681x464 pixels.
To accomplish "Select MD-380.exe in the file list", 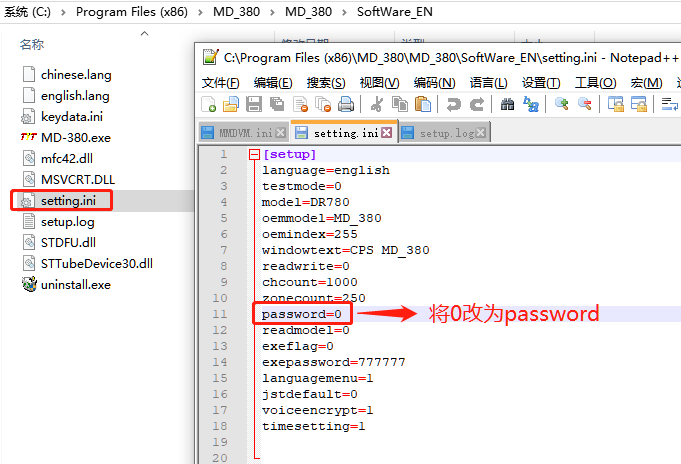I will tap(76, 137).
